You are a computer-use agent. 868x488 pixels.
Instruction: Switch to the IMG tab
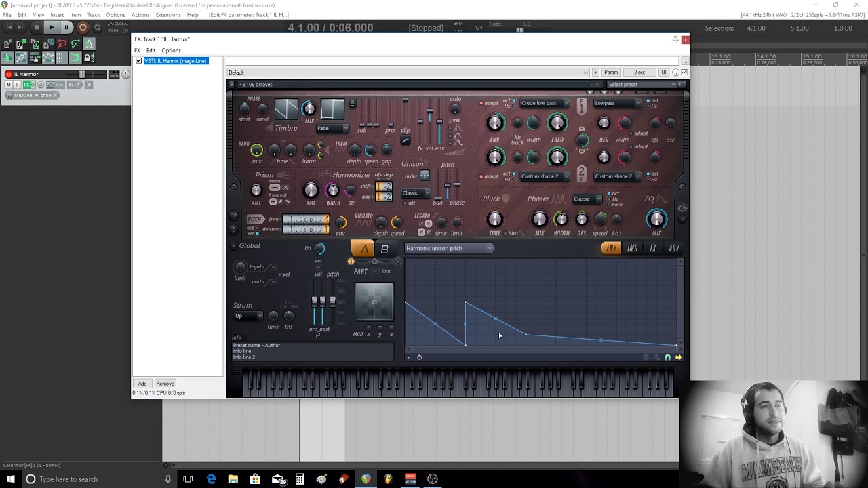(632, 249)
